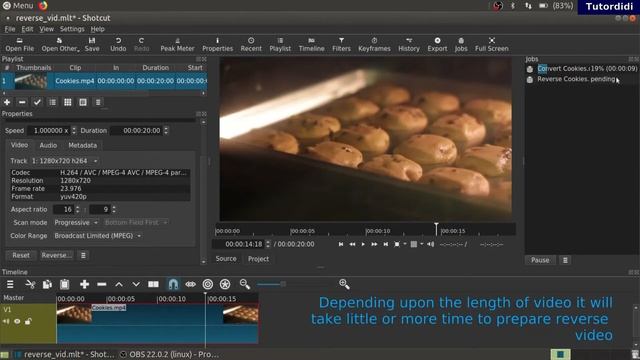This screenshot has width=640, height=360.
Task: Open the Jobs panel menu beside Pause
Action: click(x=565, y=260)
